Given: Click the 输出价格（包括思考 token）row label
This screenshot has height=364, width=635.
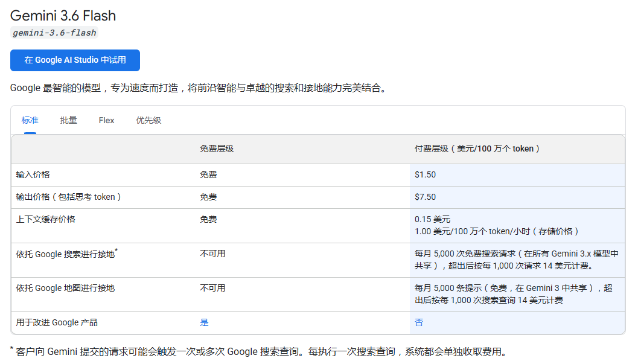Looking at the screenshot, I should point(68,197).
